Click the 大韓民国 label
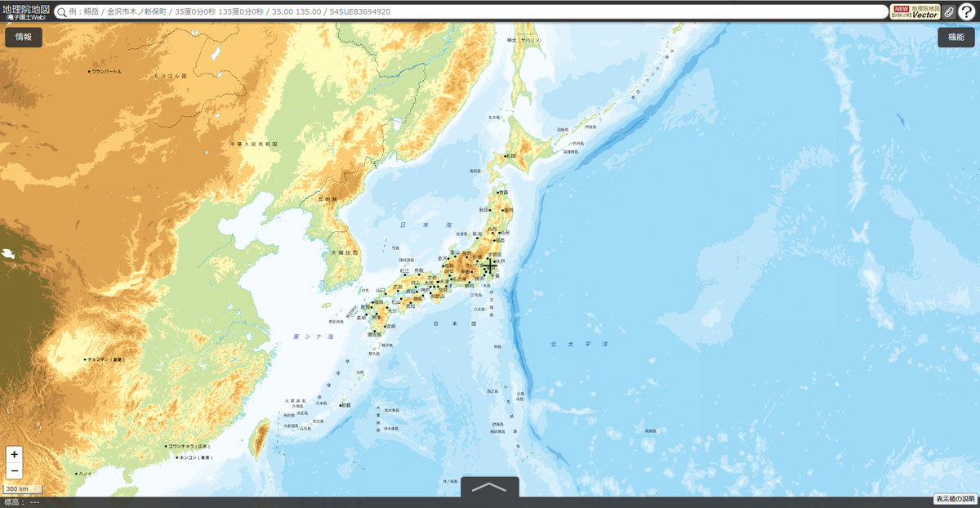This screenshot has width=980, height=508. tap(345, 253)
